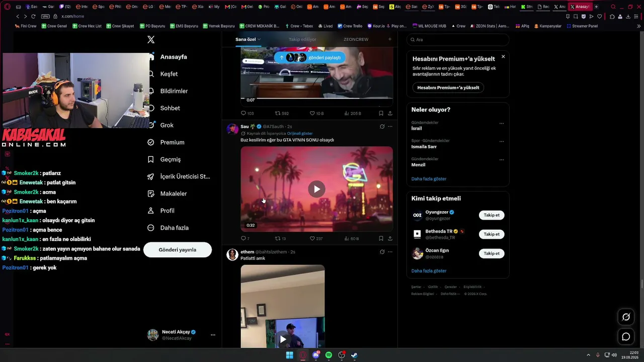Share Sau's GTA VI post

(390, 238)
